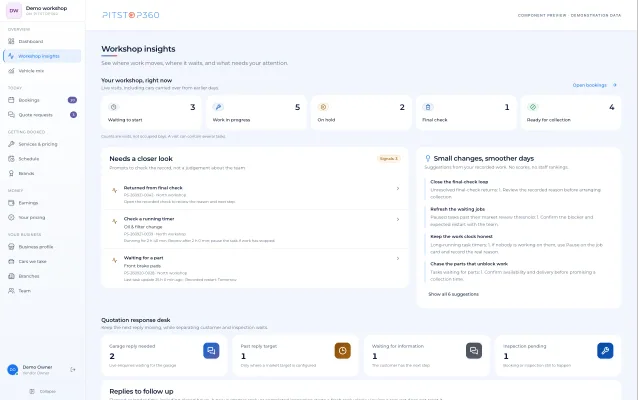The image size is (640, 400).
Task: Open the Vehicle mix menu item
Action: pyautogui.click(x=42, y=71)
